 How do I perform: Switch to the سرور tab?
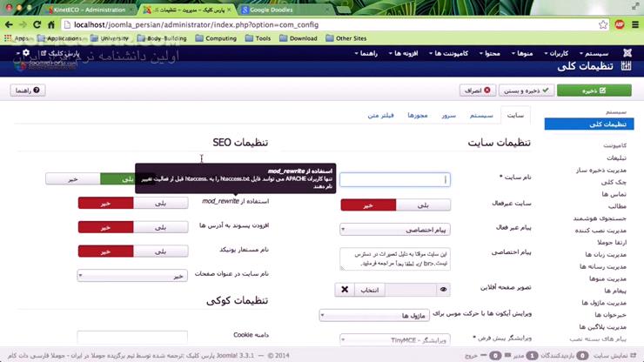[448, 116]
